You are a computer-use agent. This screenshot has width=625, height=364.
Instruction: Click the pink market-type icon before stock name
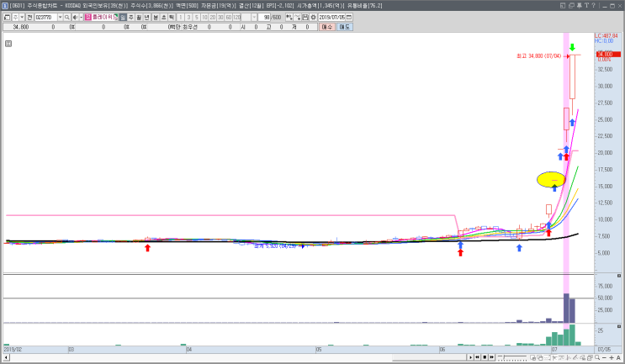(x=87, y=17)
